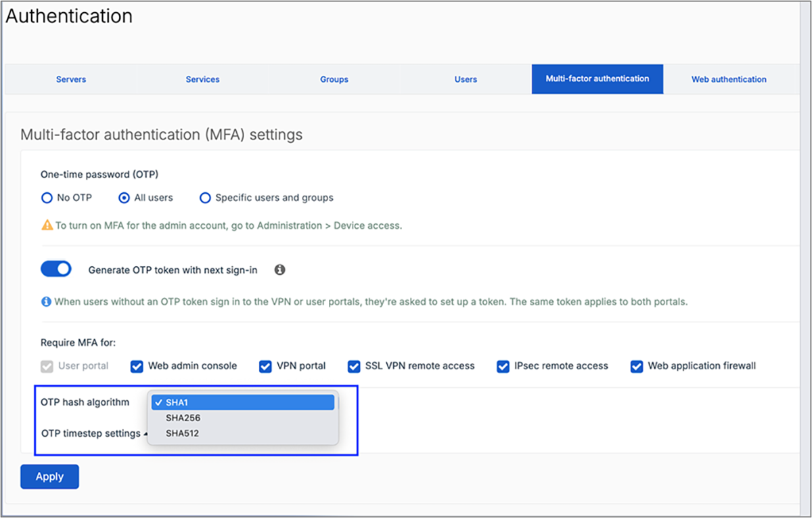Select the Services tab
This screenshot has height=518, width=812.
click(202, 79)
